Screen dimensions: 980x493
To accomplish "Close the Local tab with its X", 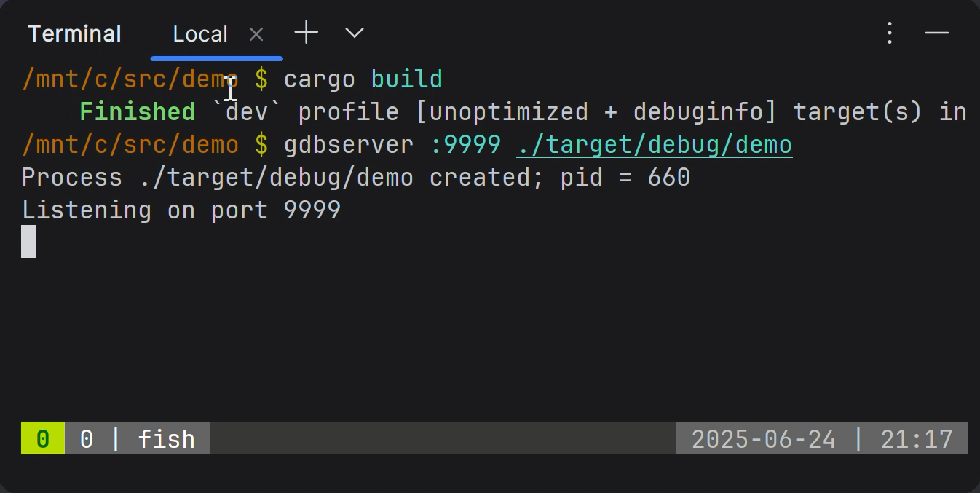I will 256,33.
